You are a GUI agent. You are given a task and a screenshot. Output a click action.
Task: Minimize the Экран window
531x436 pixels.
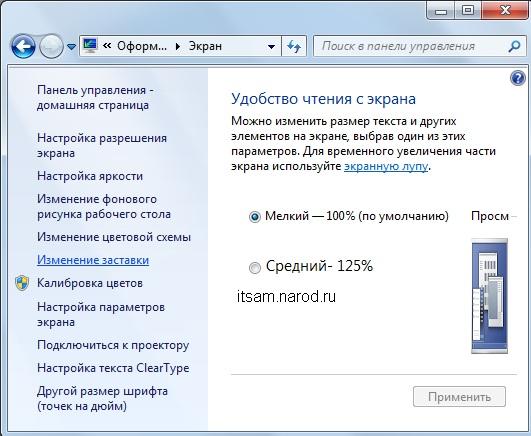click(x=441, y=10)
